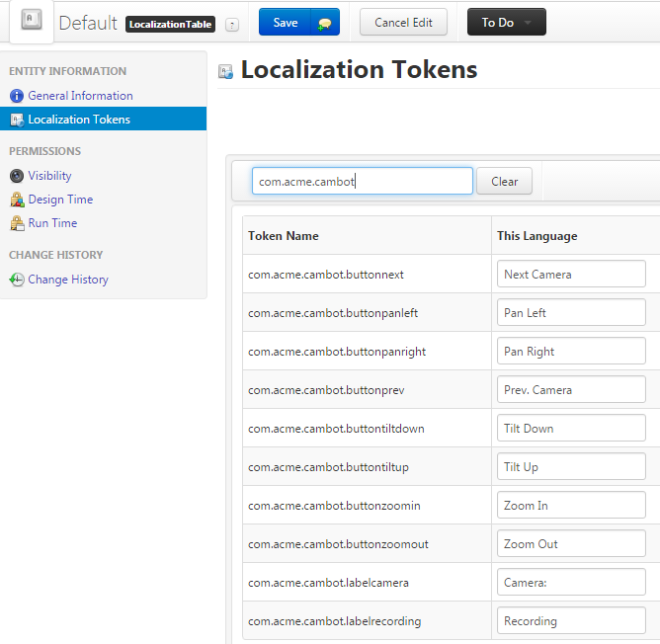Click the LocalizationTable entity icon beside Default
The height and width of the screenshot is (644, 660).
coord(32,20)
